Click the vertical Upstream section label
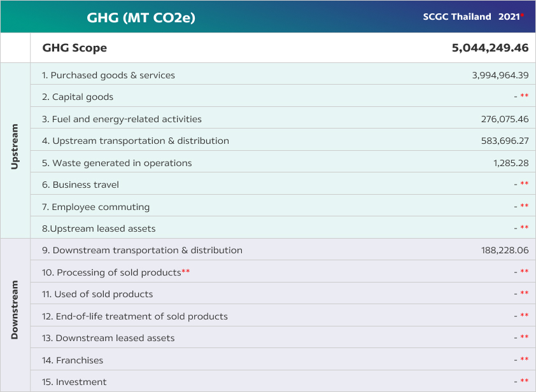The image size is (536, 392). pyautogui.click(x=15, y=150)
